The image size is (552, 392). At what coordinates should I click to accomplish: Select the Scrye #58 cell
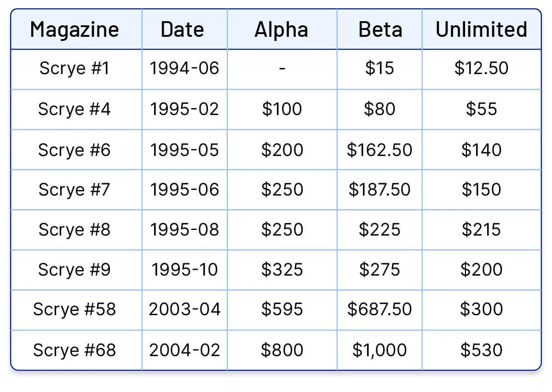[75, 309]
